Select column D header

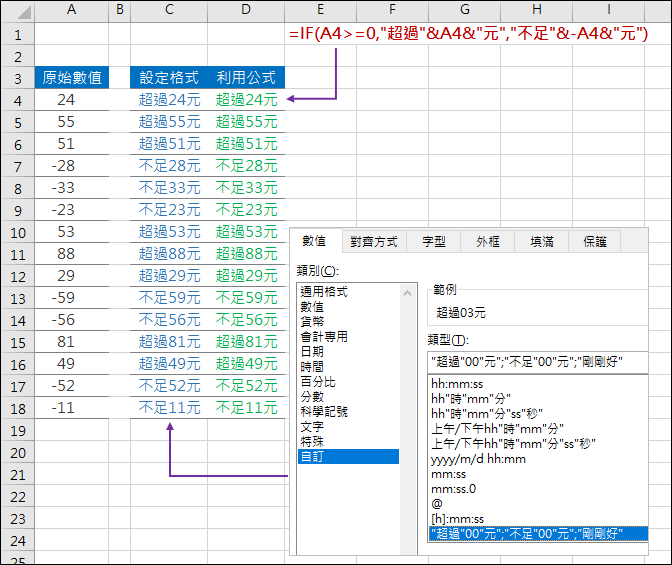click(246, 10)
